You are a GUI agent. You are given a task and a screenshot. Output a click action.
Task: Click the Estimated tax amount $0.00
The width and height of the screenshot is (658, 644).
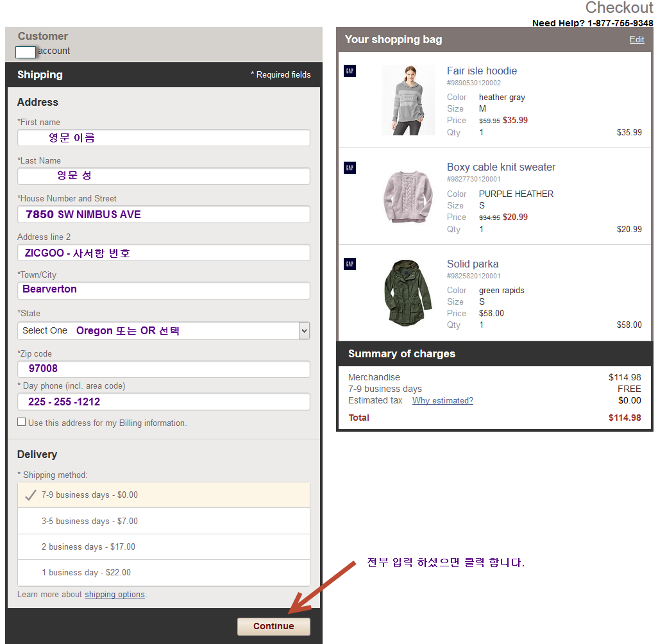[x=630, y=400]
